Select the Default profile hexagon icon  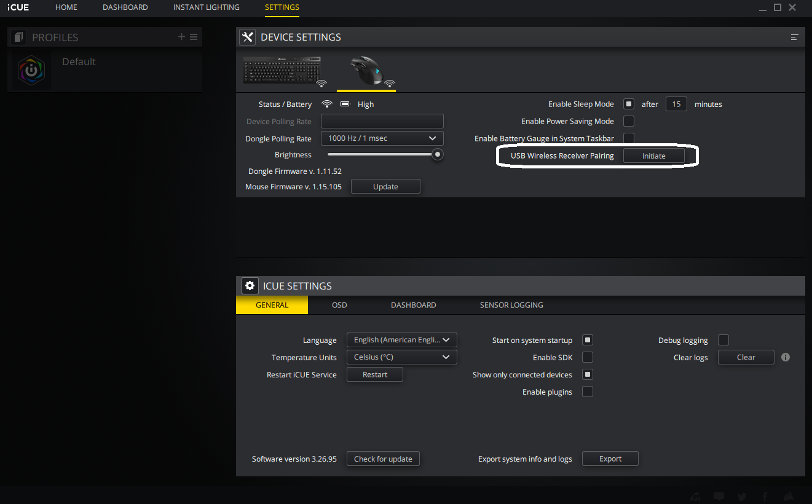click(x=31, y=71)
